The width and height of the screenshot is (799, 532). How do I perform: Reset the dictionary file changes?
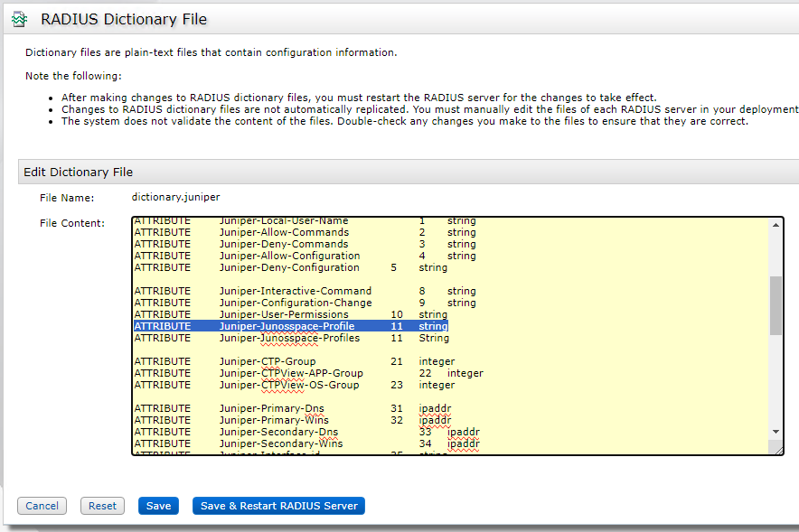click(x=102, y=506)
